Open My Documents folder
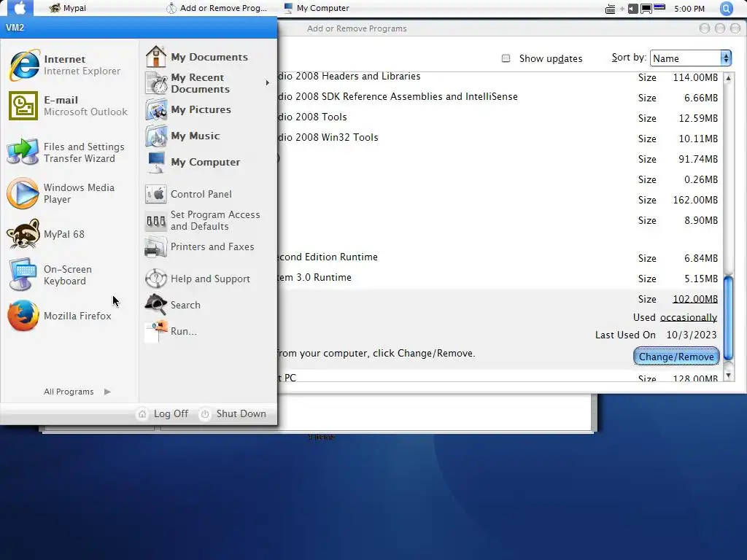This screenshot has width=747, height=560. 197,57
